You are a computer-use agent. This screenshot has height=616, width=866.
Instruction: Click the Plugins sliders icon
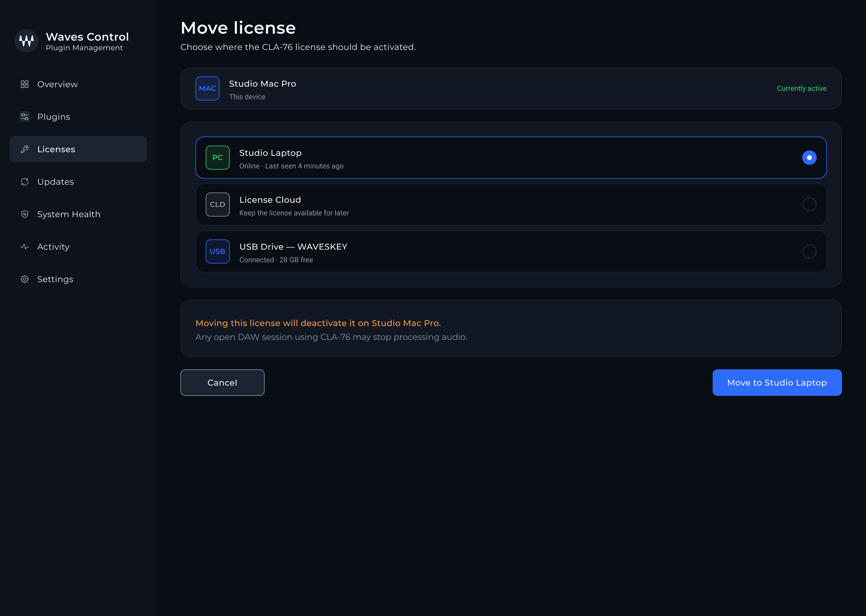[x=25, y=117]
